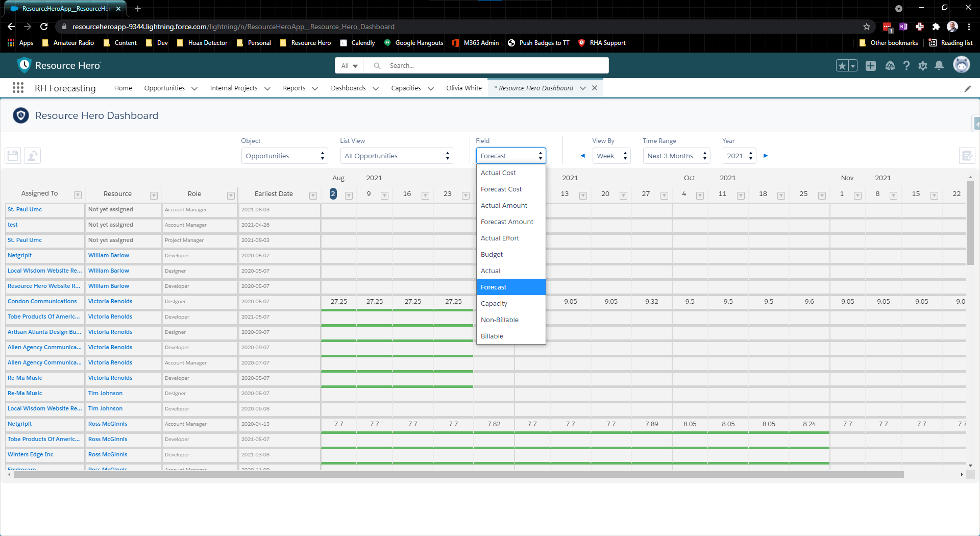The image size is (980, 536).
Task: Click the Save dashboard icon
Action: tap(13, 156)
